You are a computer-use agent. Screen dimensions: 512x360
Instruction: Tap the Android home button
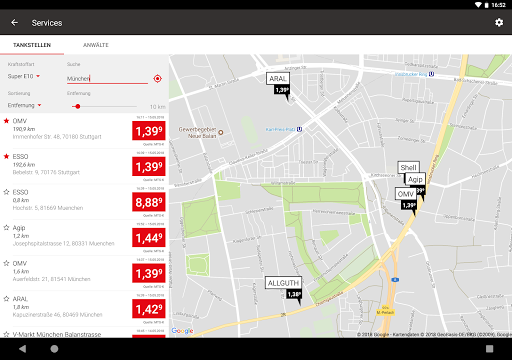[54, 349]
